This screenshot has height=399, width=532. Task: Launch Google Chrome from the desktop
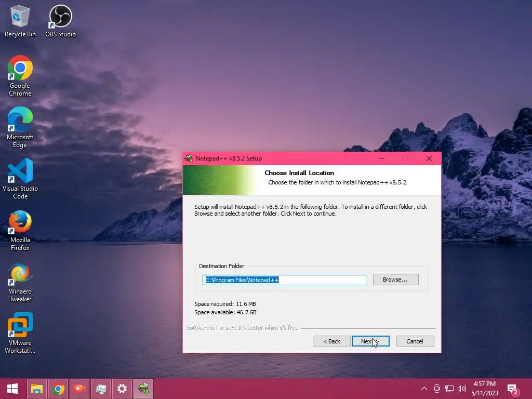[x=20, y=76]
